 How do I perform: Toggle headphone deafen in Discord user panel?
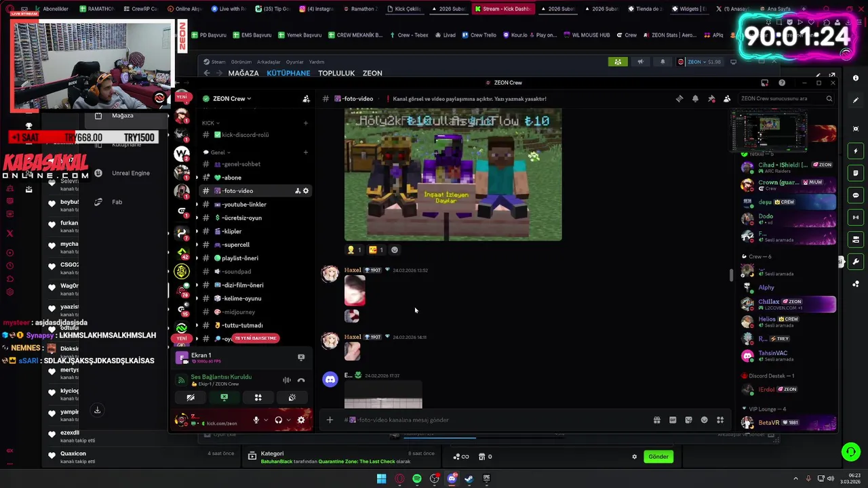(x=278, y=420)
